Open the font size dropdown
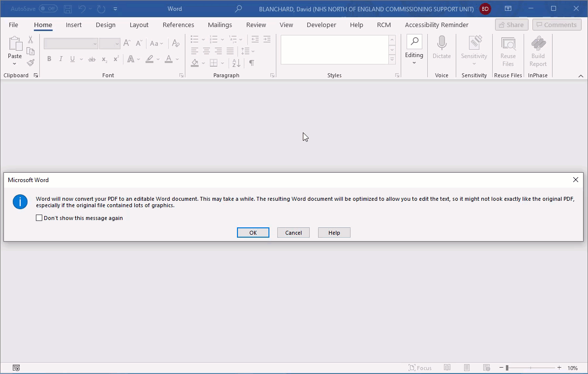The height and width of the screenshot is (374, 588). click(x=117, y=44)
